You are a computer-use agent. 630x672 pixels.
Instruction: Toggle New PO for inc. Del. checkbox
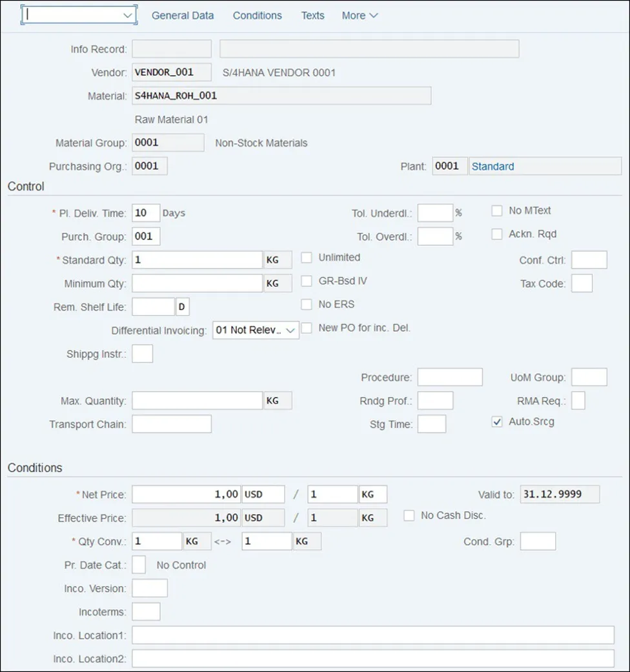(307, 328)
